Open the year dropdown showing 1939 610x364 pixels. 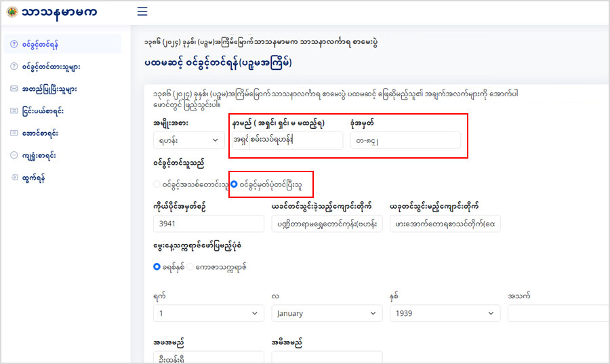coord(445,313)
